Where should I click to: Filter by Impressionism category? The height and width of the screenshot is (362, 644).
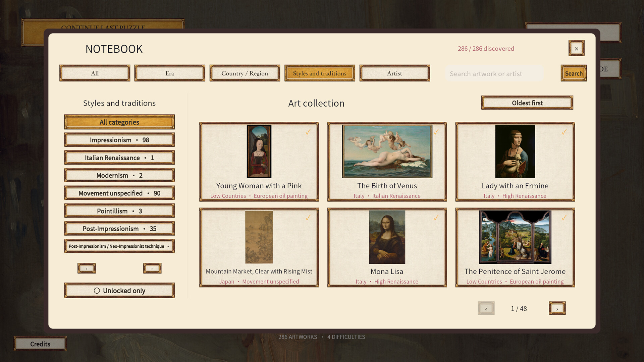119,140
